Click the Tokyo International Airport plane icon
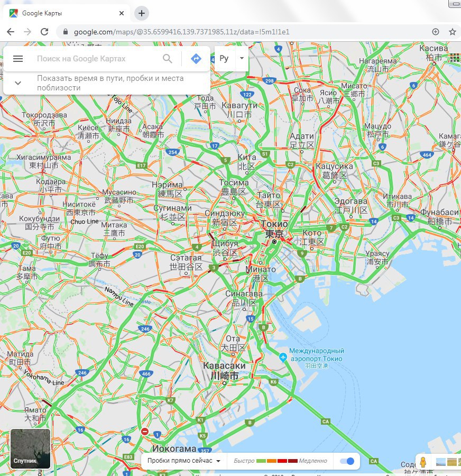This screenshot has width=461, height=476. pyautogui.click(x=283, y=358)
